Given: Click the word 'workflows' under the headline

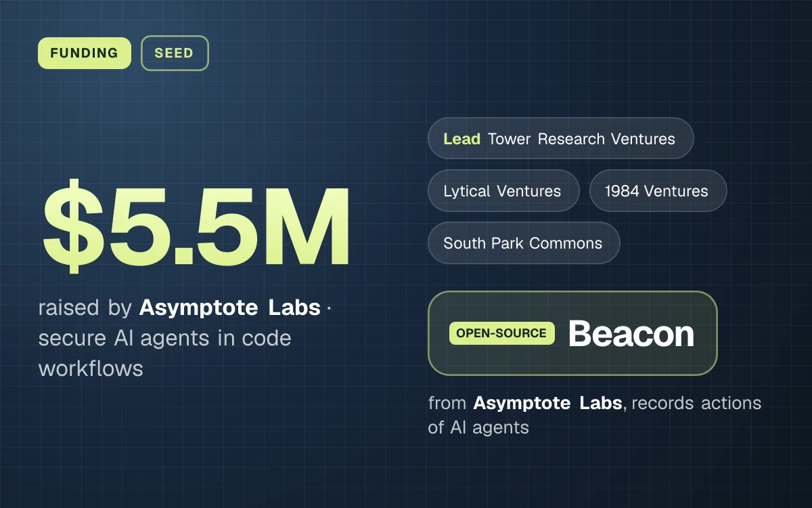Looking at the screenshot, I should click(x=91, y=368).
